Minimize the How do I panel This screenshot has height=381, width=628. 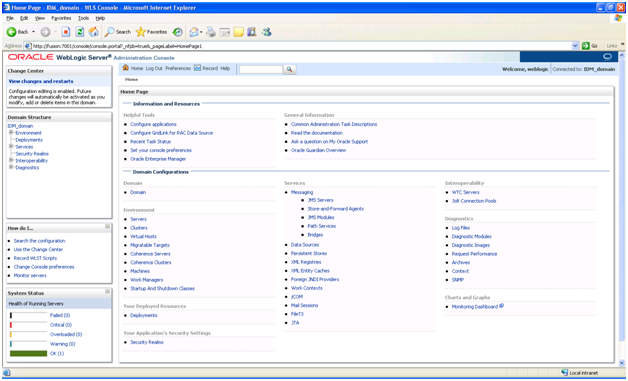pyautogui.click(x=107, y=227)
